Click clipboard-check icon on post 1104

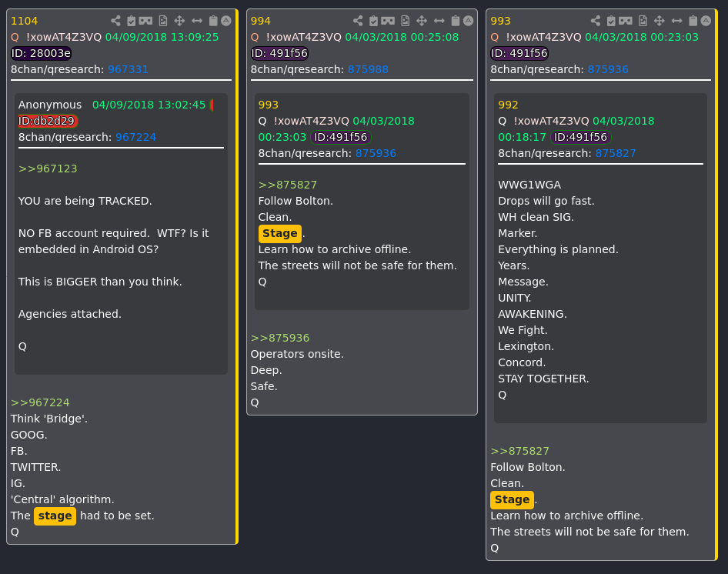coord(132,21)
